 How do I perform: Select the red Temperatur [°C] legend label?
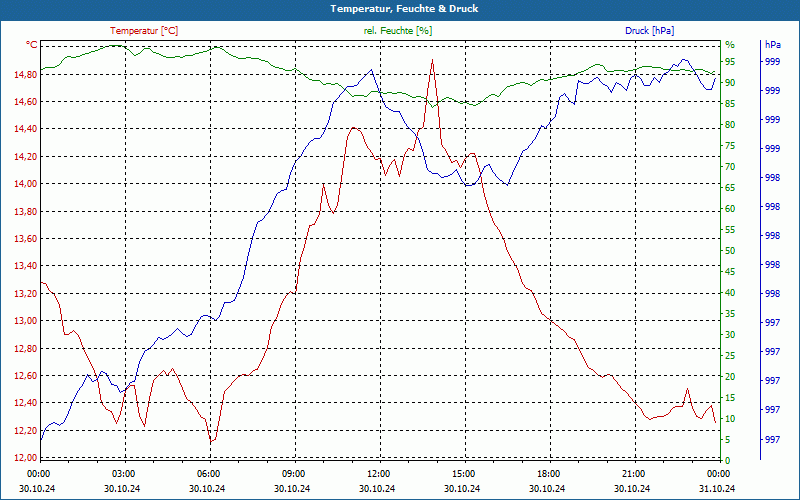click(x=144, y=31)
